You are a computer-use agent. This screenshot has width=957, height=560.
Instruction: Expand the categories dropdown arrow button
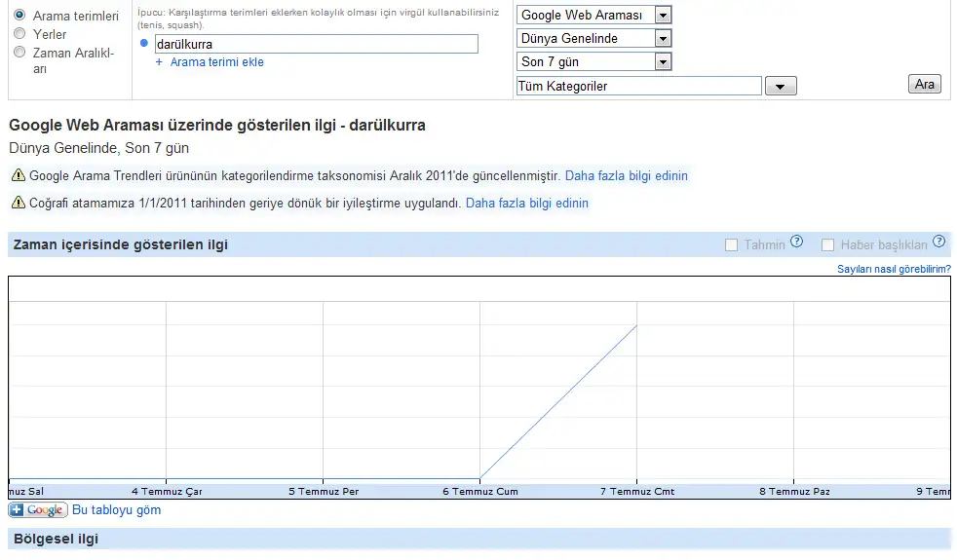coord(781,86)
